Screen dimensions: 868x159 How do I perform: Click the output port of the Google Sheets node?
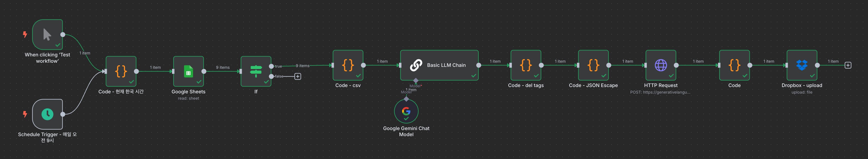(x=204, y=71)
